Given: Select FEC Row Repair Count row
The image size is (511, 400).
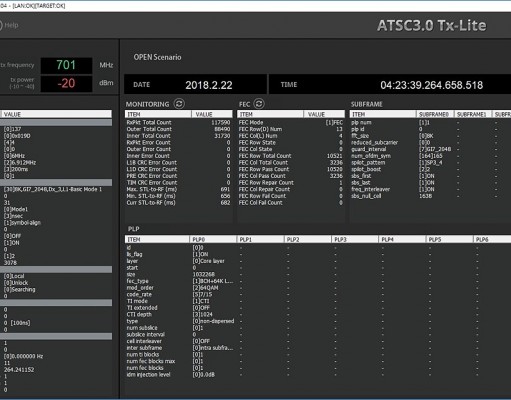Looking at the screenshot, I should [x=291, y=182].
